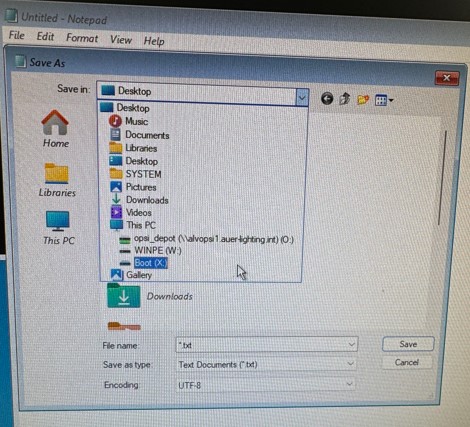Go up one folder level
470x427 pixels.
[x=345, y=99]
